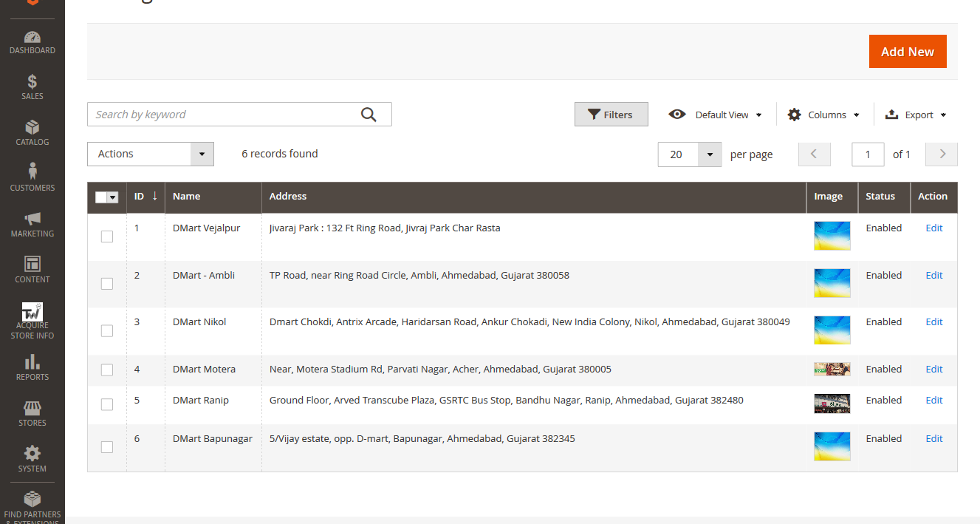The image size is (980, 524).
Task: Select the DMart Ranip row checkbox
Action: (x=107, y=404)
